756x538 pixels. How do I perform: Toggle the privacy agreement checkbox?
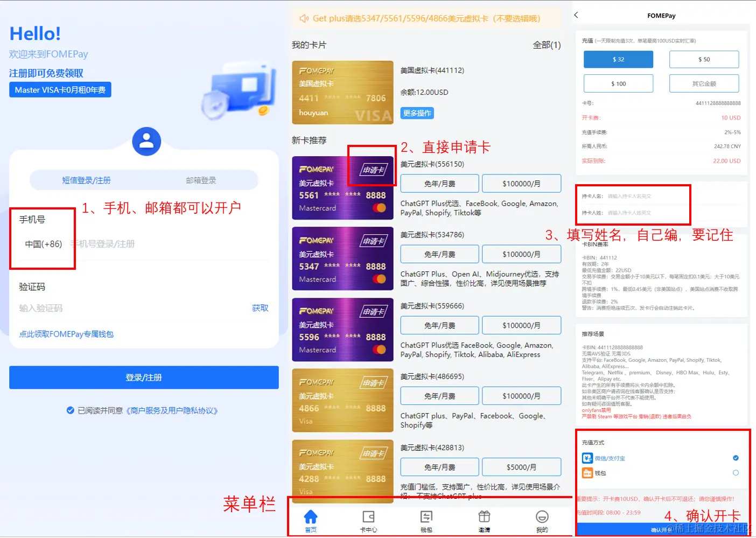(70, 410)
